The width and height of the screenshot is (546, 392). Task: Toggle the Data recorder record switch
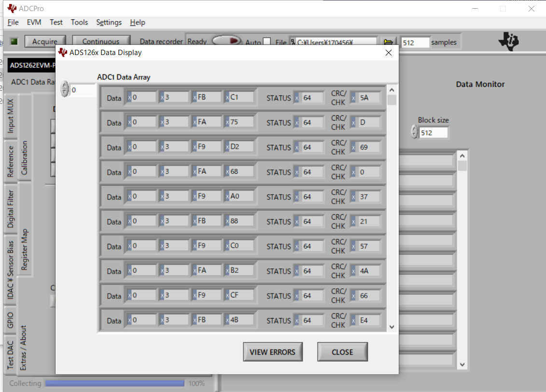pyautogui.click(x=226, y=41)
